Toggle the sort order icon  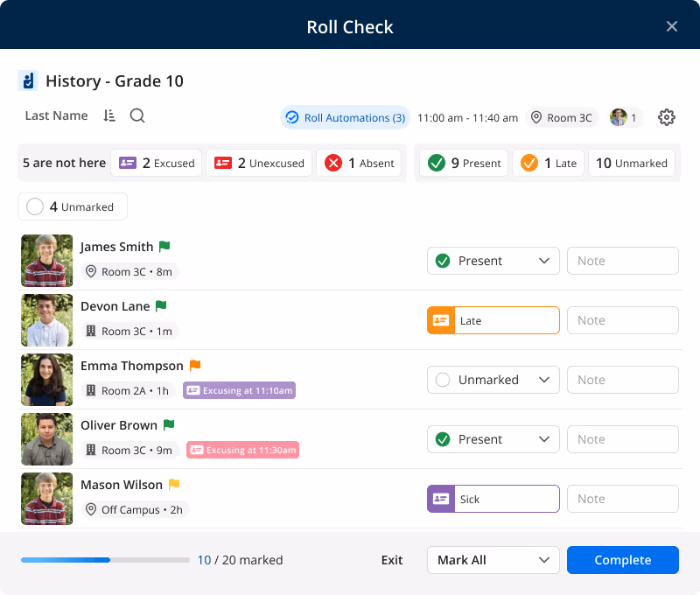[x=109, y=115]
